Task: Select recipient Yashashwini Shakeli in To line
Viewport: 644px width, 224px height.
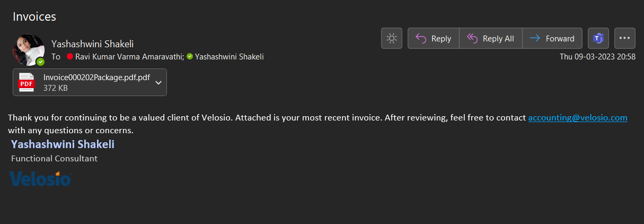Action: (x=229, y=57)
